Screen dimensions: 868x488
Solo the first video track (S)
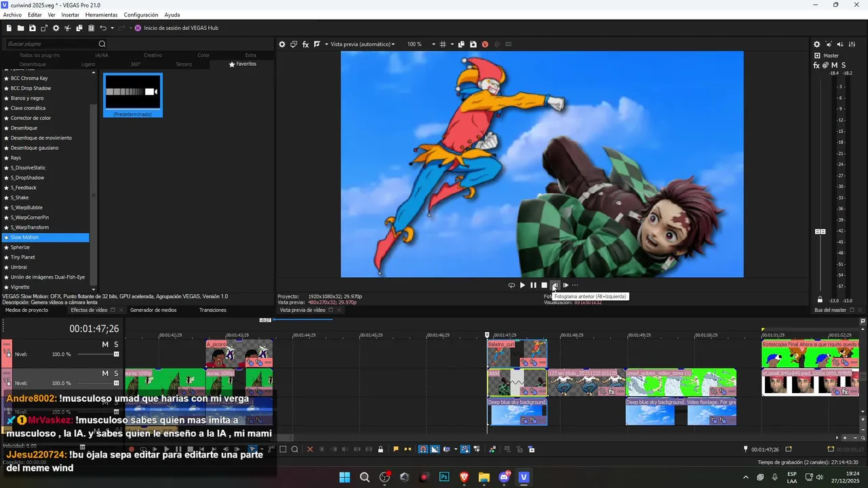point(116,345)
